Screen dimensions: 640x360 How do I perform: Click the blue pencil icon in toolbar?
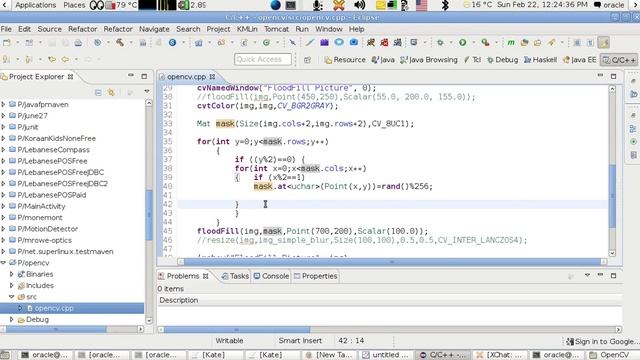point(310,42)
